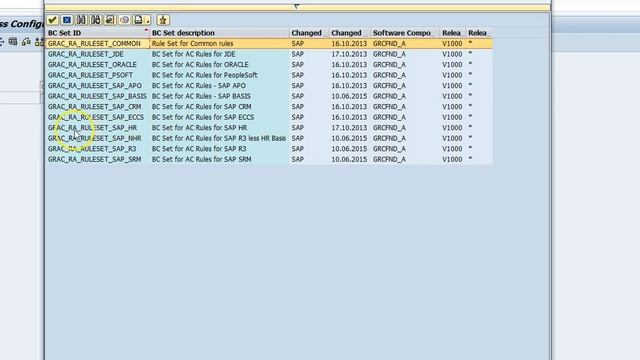Click the personal value list star icon

[x=163, y=20]
